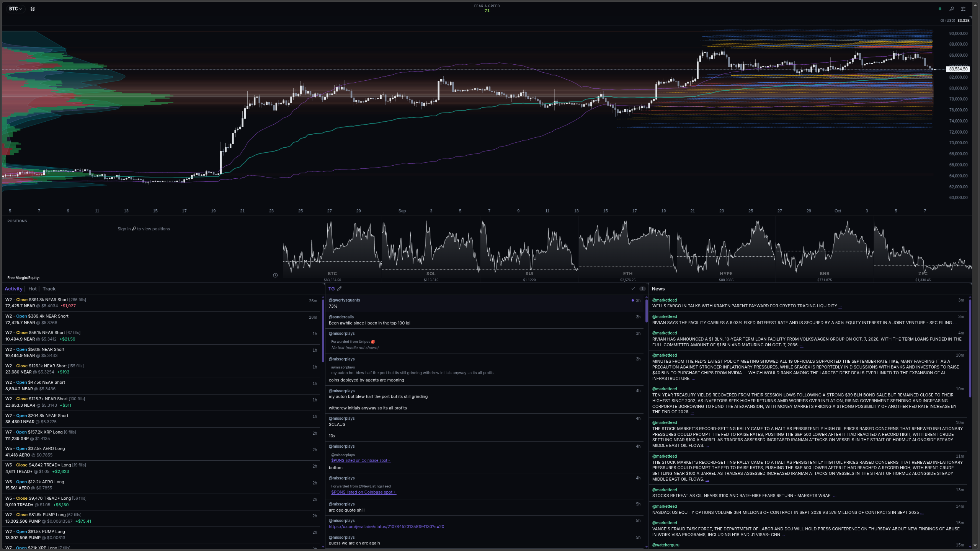The height and width of the screenshot is (551, 980).
Task: Select the BNB mini sparkline chart
Action: coord(824,249)
